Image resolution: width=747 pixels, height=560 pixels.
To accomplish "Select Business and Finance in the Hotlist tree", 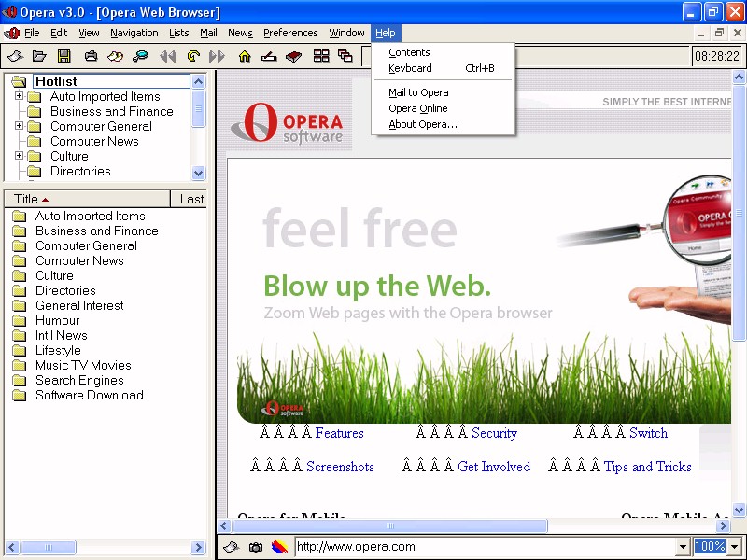I will tap(112, 111).
